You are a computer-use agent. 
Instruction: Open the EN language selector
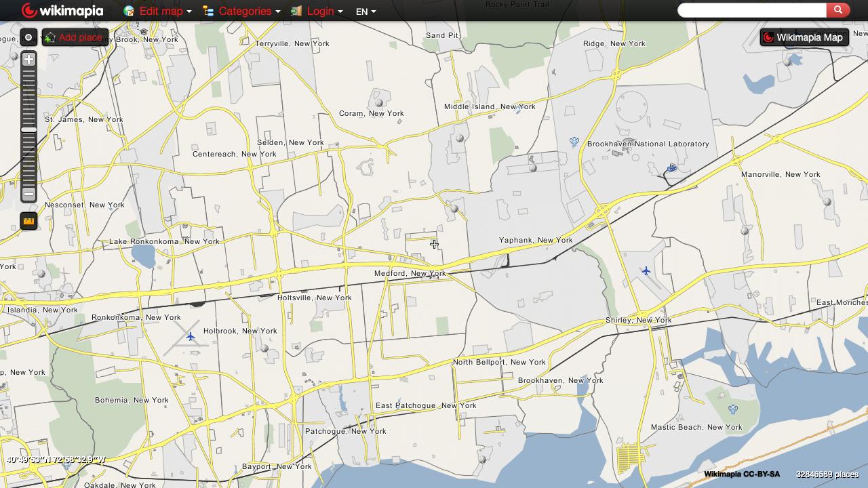pos(366,12)
